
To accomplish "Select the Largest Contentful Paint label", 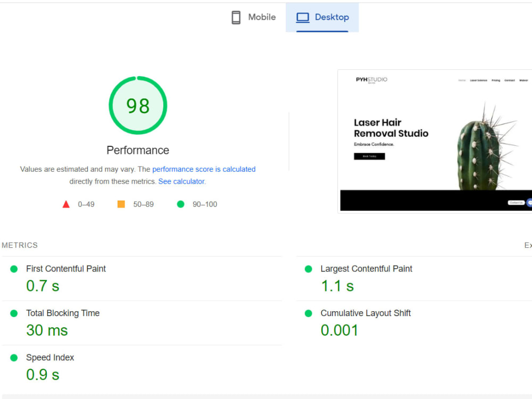I will pyautogui.click(x=367, y=269).
